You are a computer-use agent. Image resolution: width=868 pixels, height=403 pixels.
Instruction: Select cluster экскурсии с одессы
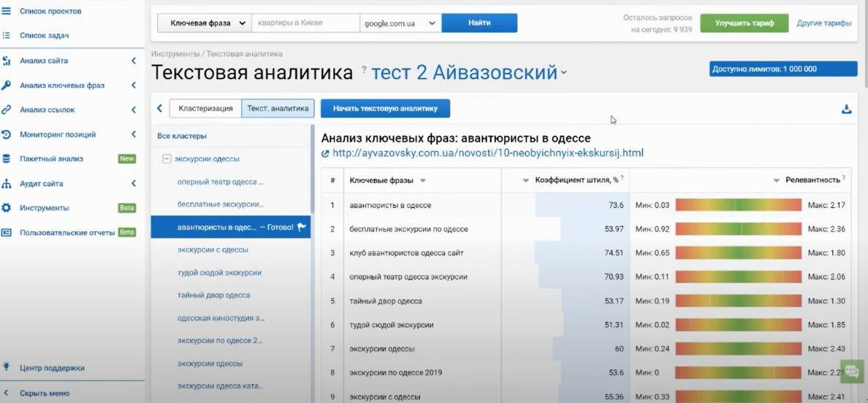point(213,249)
